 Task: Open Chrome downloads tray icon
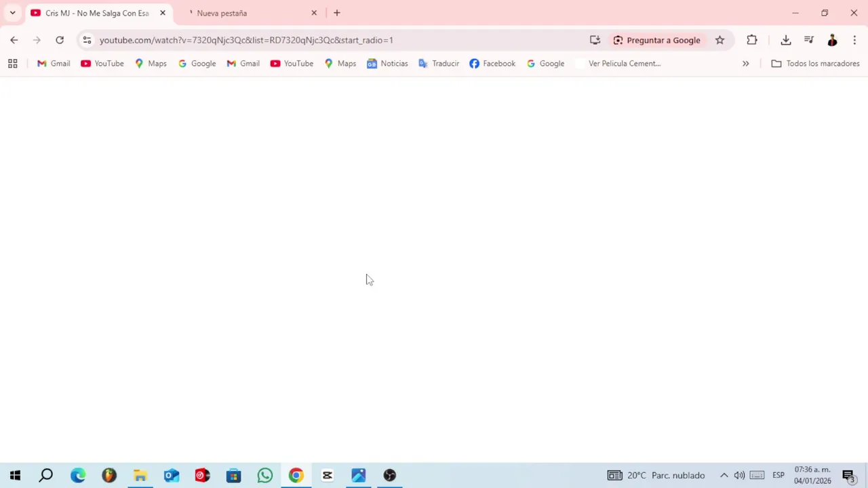click(786, 40)
